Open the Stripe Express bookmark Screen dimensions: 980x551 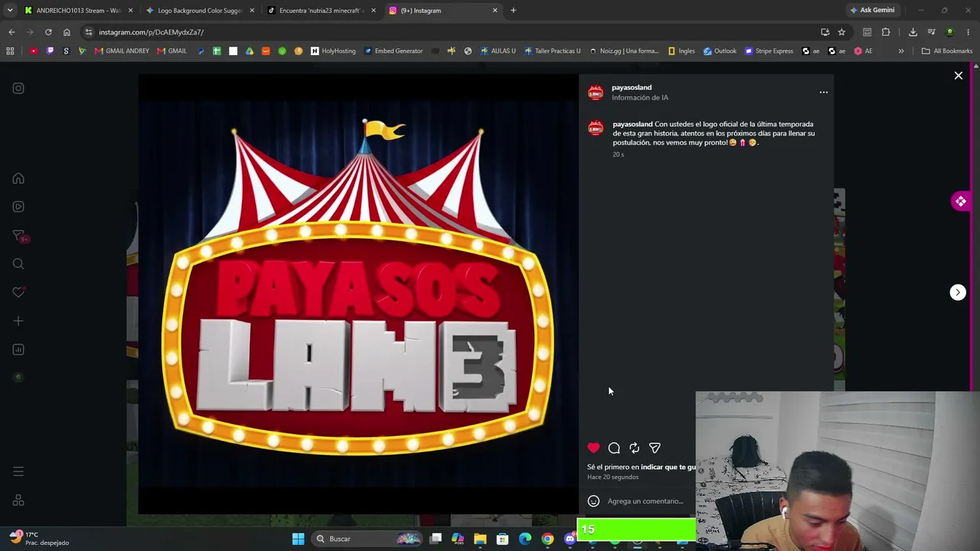(769, 51)
